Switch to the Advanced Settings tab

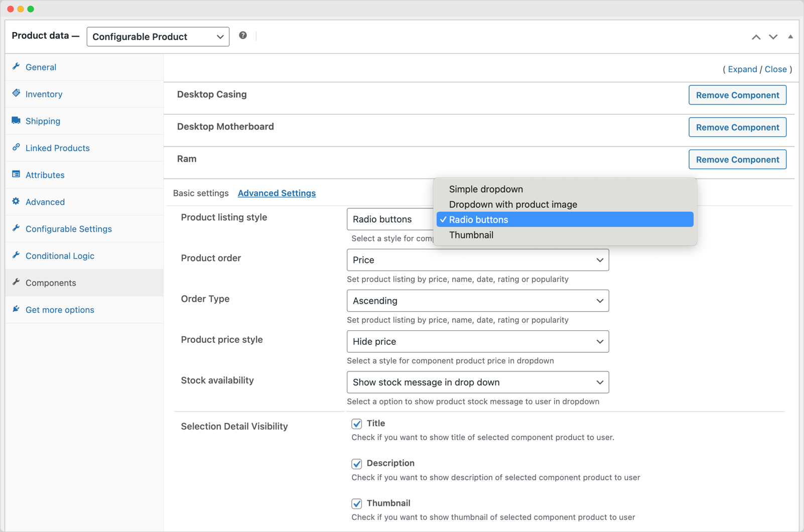(x=277, y=193)
